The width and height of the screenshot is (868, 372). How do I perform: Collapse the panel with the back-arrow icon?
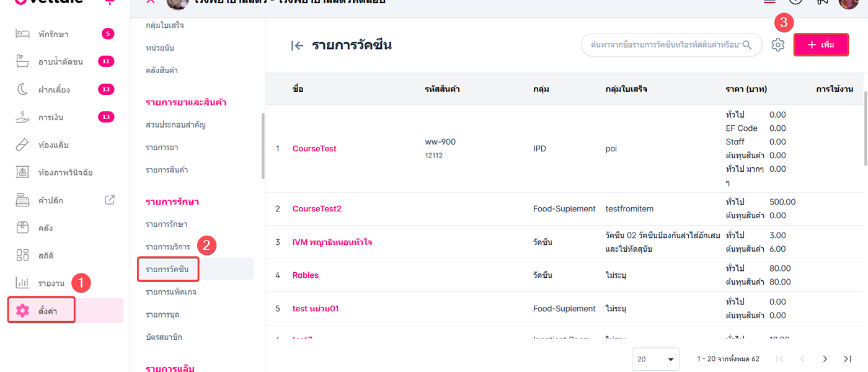[297, 45]
